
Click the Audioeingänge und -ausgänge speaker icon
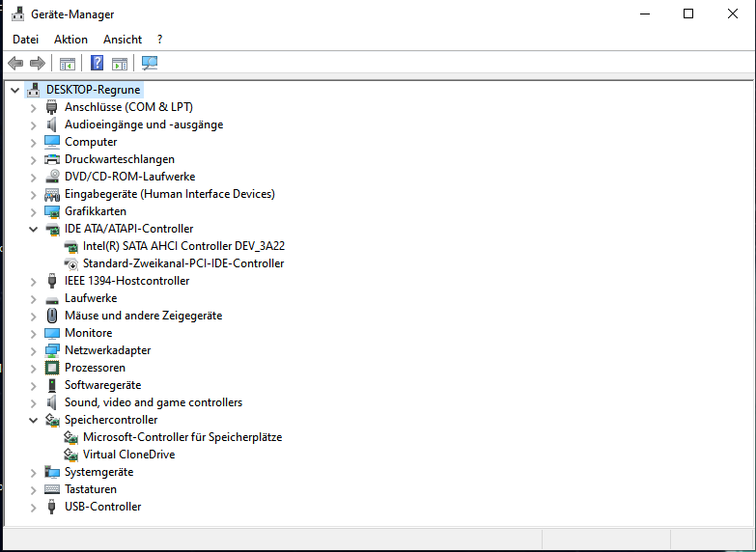(x=51, y=124)
